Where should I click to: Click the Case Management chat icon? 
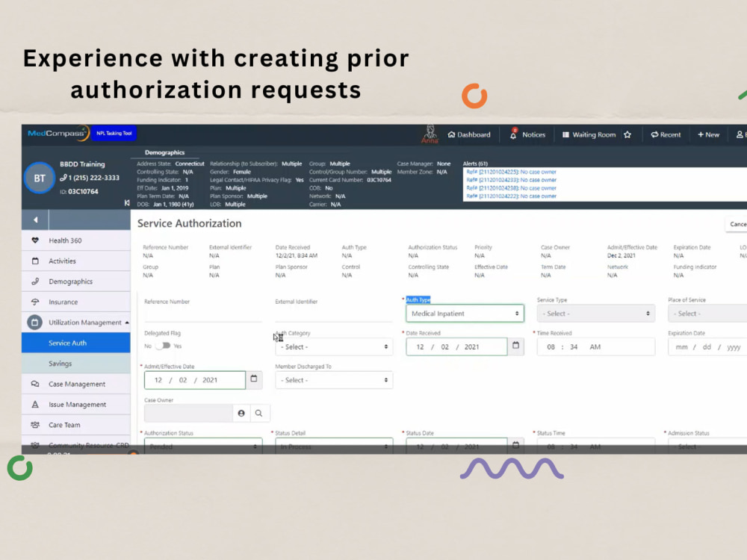35,384
